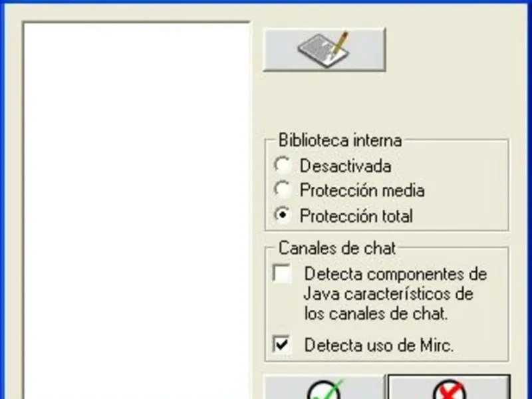
Task: Click the pencil tip on the notebook icon
Action: (x=333, y=55)
